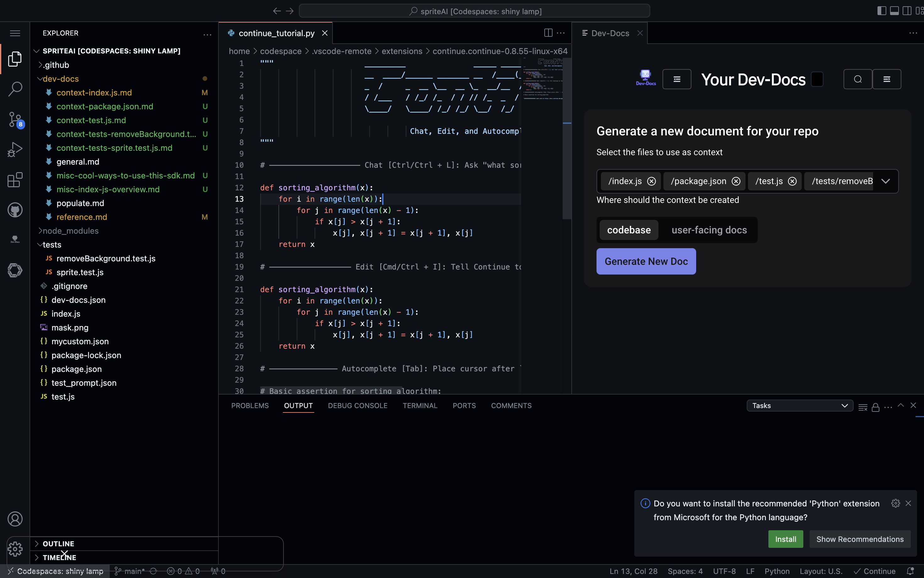The image size is (924, 578).
Task: Click the 'Generate New Doc' button
Action: tap(646, 261)
